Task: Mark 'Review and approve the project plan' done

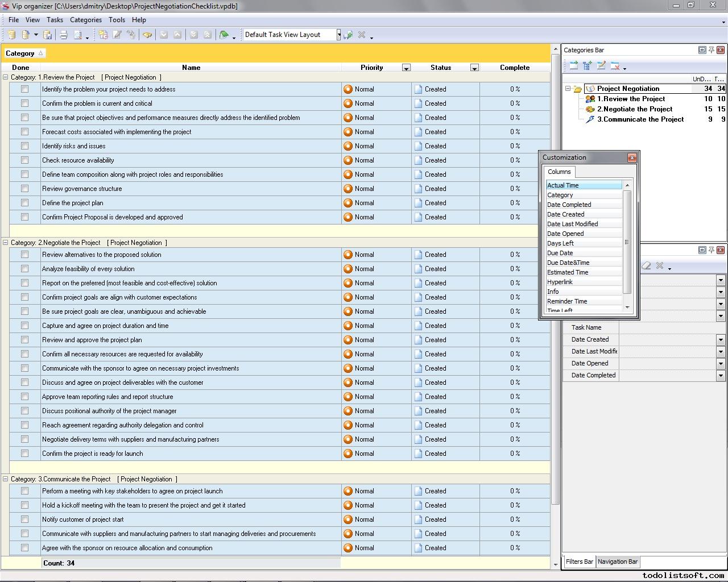Action: click(x=24, y=340)
